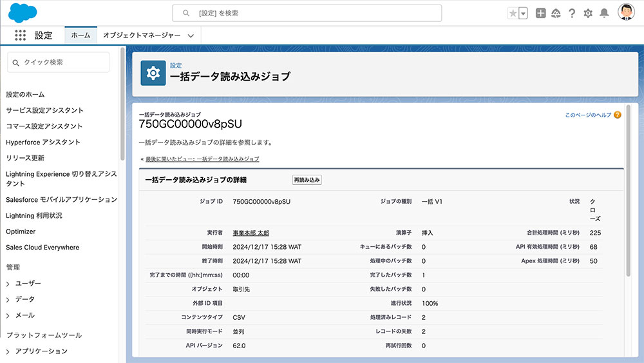Click the sidebar vertical scrollbar

tap(122, 104)
